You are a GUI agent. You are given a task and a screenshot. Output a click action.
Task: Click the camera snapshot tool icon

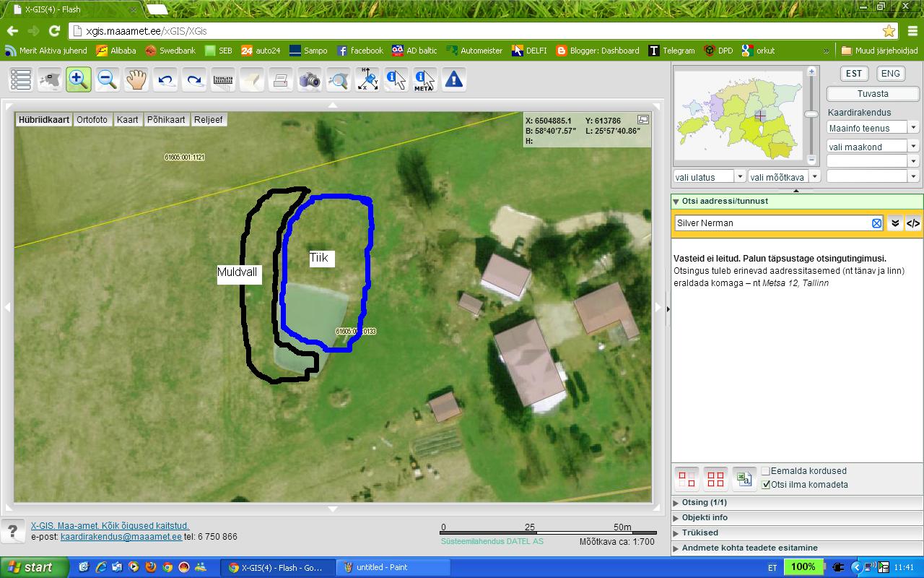pos(310,79)
